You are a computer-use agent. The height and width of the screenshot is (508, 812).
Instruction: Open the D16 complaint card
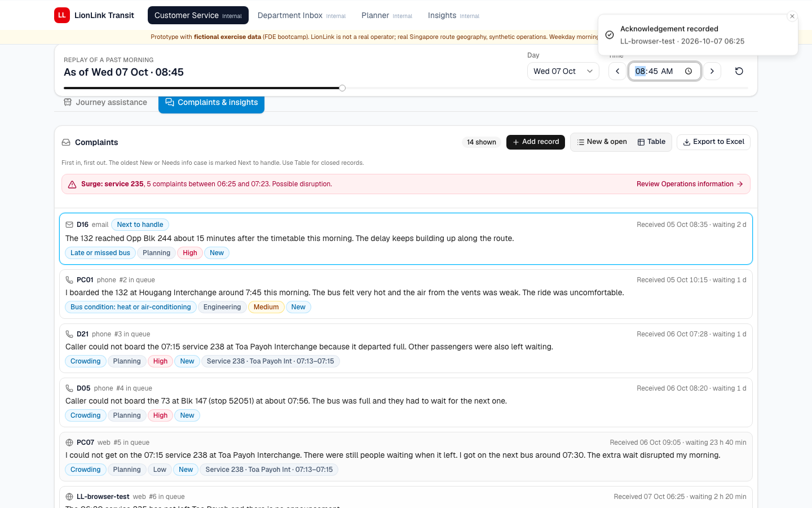(x=406, y=239)
